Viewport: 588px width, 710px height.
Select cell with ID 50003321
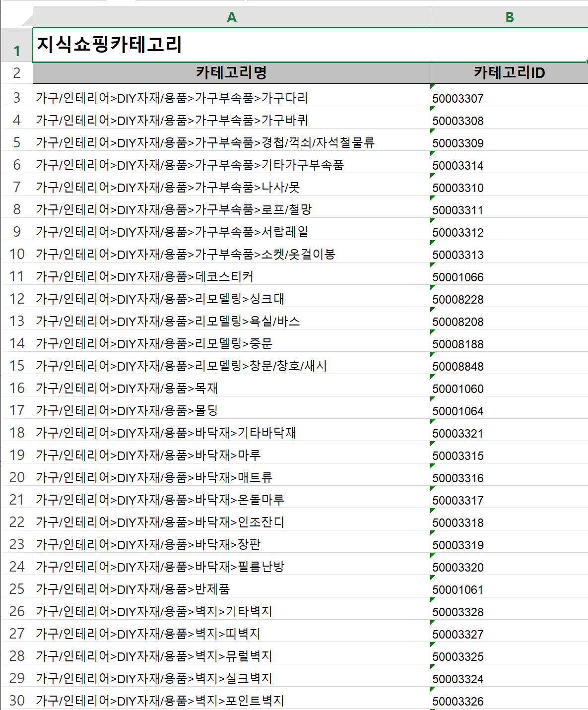(509, 430)
